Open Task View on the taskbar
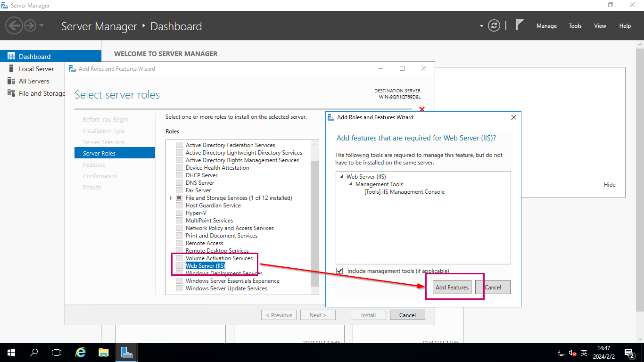The height and width of the screenshot is (362, 644). tap(57, 353)
